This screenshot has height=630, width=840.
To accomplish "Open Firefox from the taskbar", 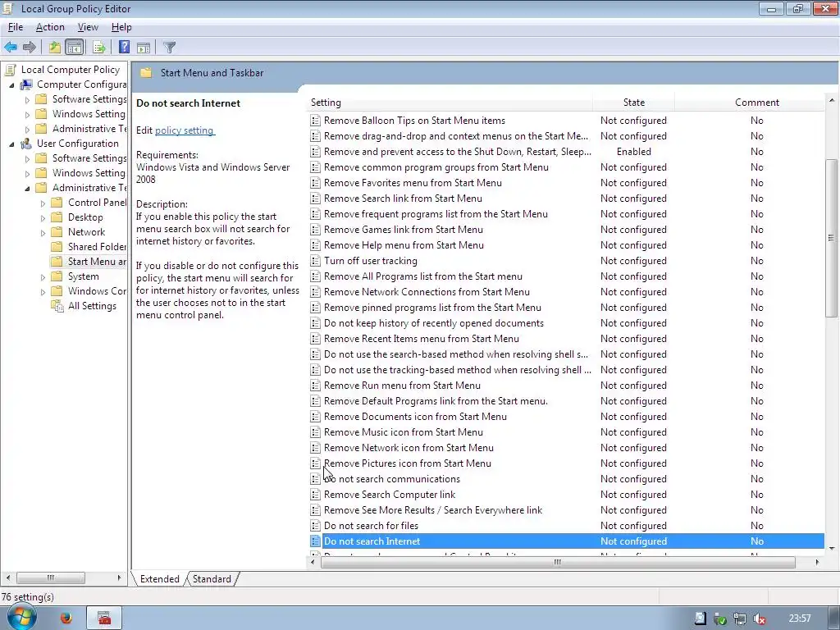I will (66, 619).
